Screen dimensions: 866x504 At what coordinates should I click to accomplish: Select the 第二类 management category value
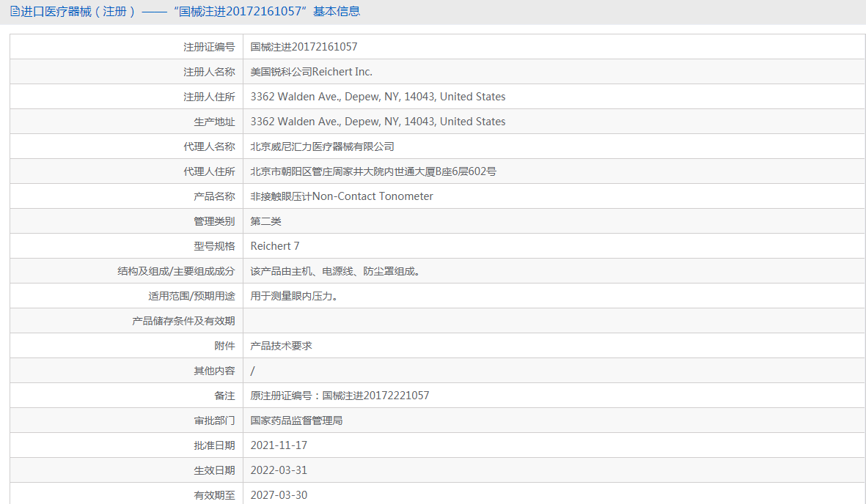(265, 221)
